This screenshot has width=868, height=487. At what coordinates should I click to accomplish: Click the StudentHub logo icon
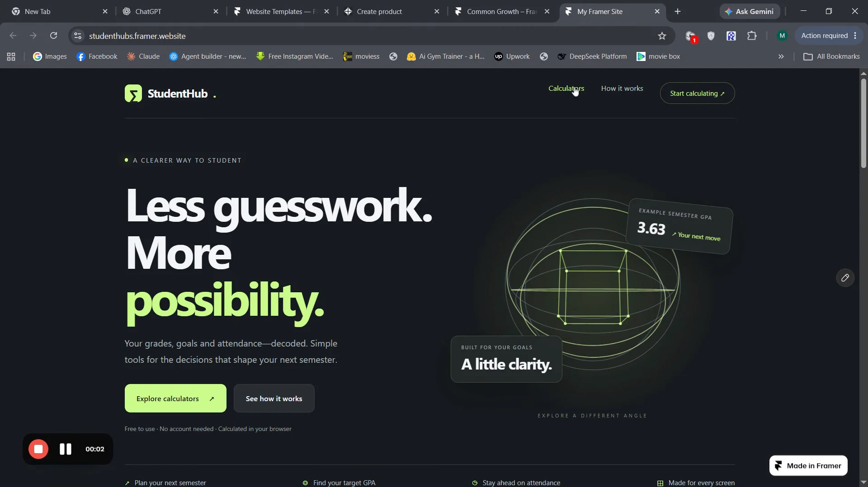pyautogui.click(x=133, y=94)
